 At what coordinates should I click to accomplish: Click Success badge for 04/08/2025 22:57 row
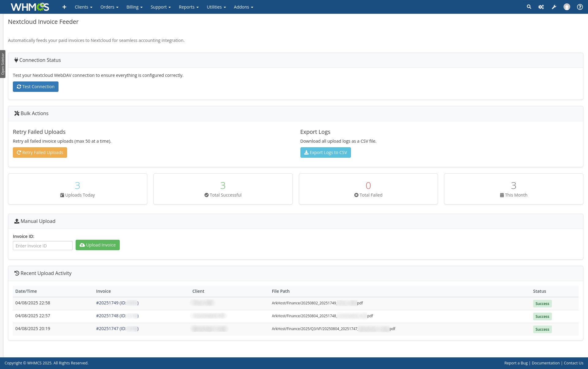(x=542, y=316)
